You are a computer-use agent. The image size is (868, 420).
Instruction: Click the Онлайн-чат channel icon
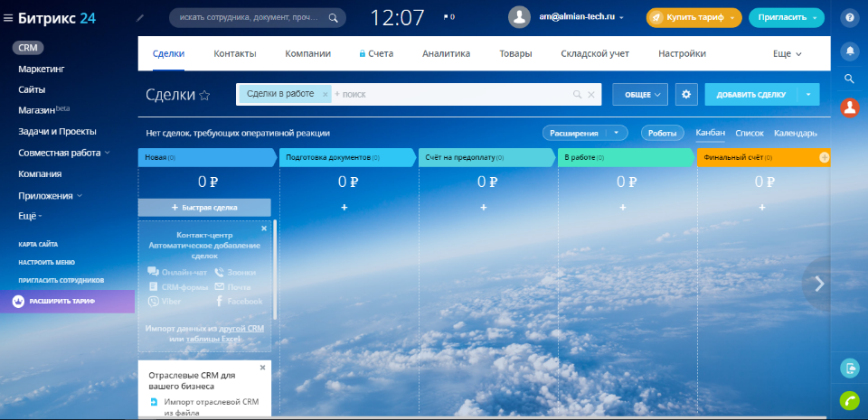coord(154,272)
